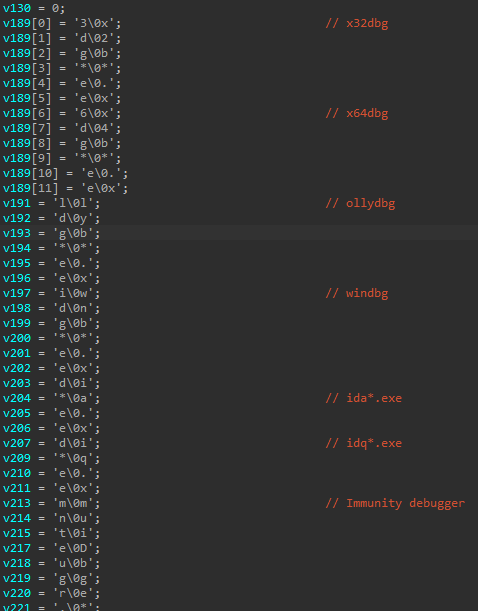This screenshot has width=478, height=611.
Task: Click variable v200
Action: coord(17,339)
